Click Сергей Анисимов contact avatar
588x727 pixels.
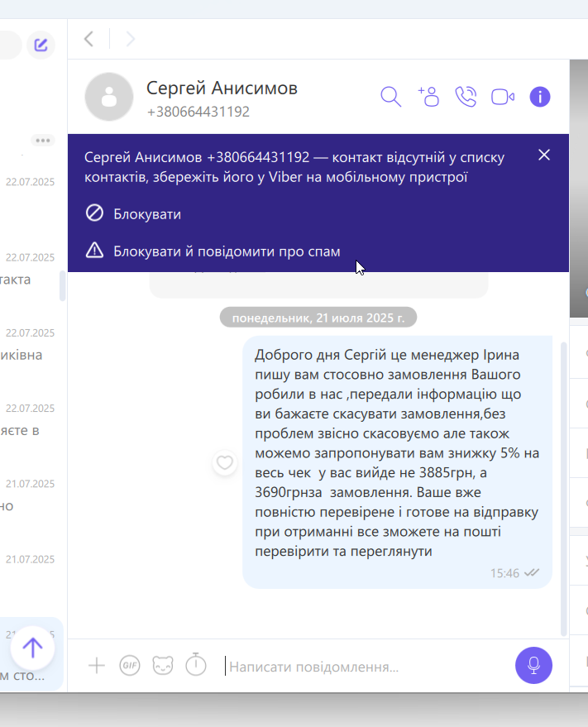pyautogui.click(x=109, y=97)
